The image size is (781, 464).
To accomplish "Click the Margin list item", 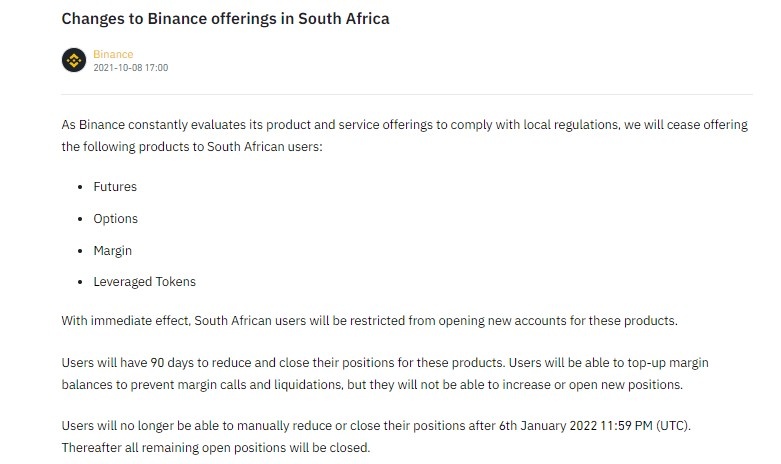I will (112, 251).
